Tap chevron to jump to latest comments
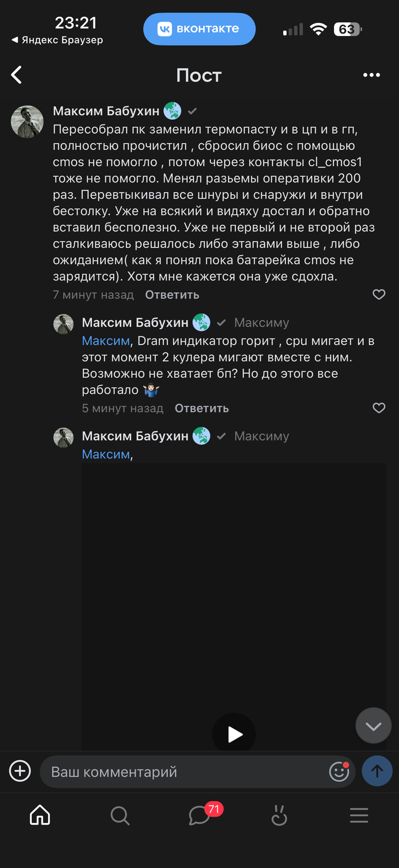 point(373,725)
